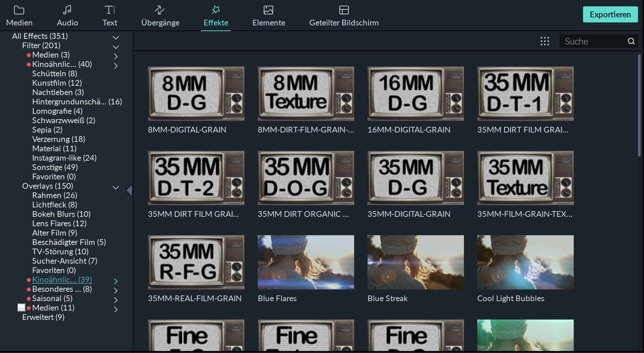Switch to the Elemente tab label
Screen dimensions: 644x353
coord(269,23)
